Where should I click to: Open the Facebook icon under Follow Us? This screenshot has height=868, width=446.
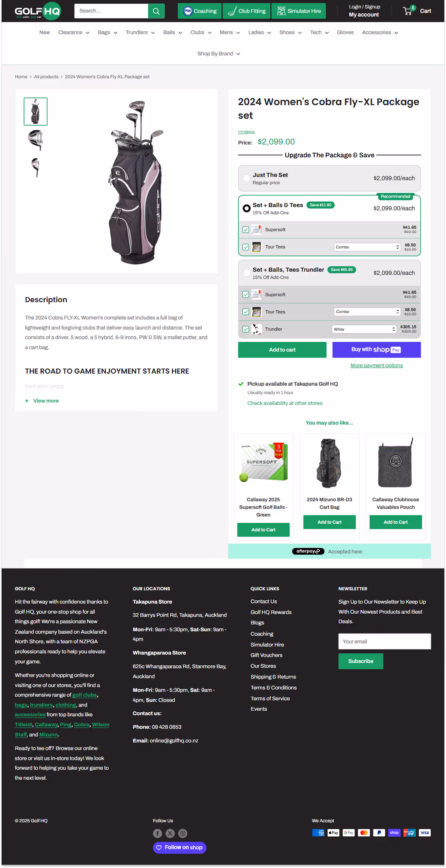tap(158, 833)
